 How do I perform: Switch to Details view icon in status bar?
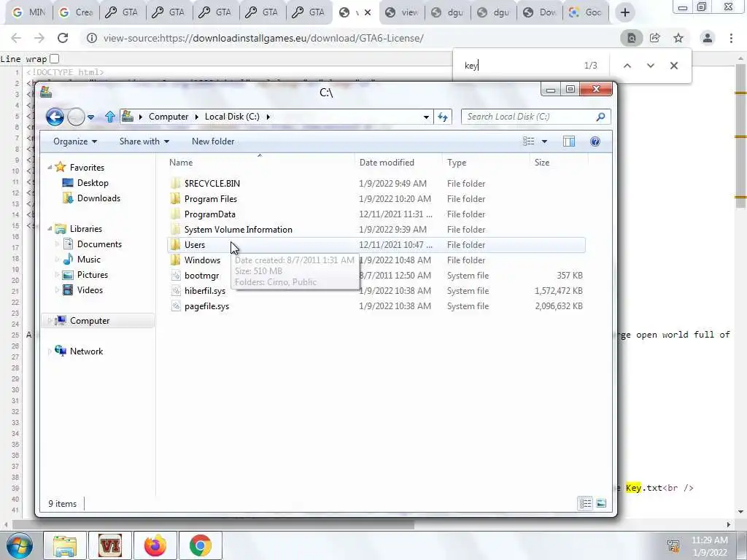click(585, 503)
